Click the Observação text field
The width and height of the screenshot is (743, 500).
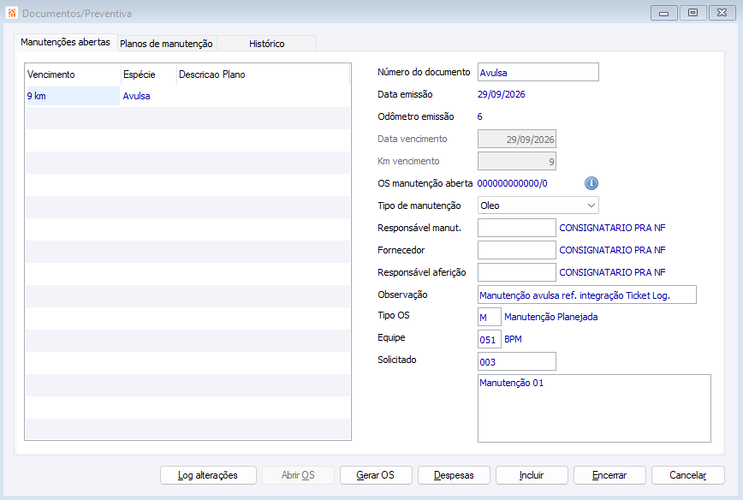tap(587, 294)
